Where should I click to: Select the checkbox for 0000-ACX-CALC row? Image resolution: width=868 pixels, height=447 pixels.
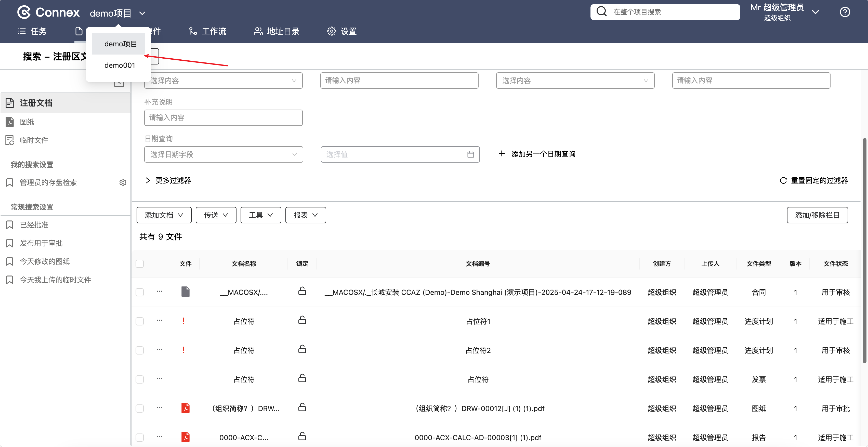click(x=139, y=437)
